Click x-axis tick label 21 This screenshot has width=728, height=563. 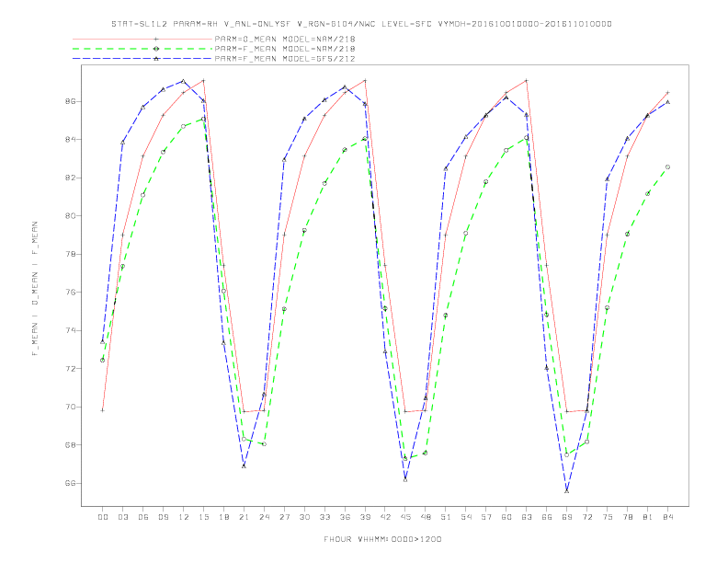pyautogui.click(x=244, y=517)
